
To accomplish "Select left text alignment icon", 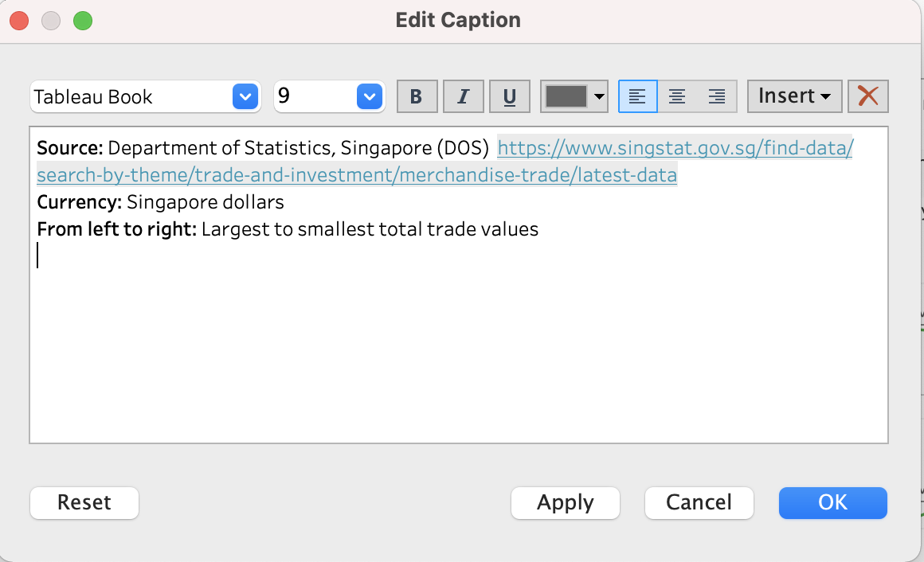I will point(637,96).
